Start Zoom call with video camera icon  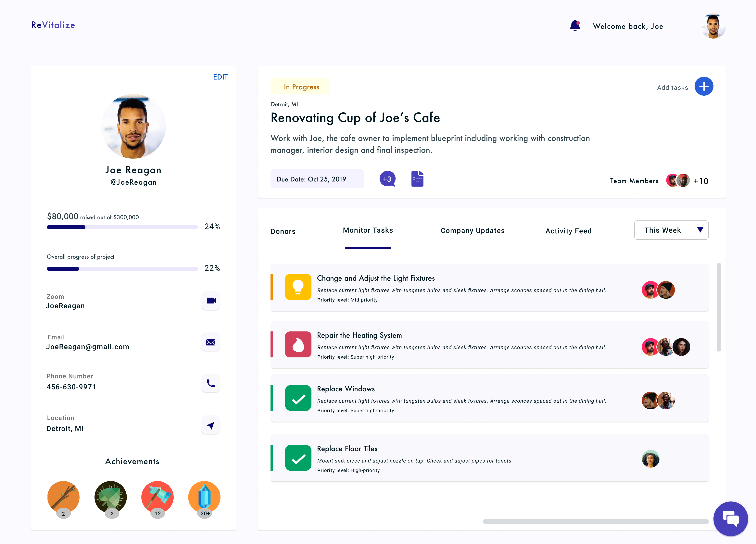[x=211, y=301]
